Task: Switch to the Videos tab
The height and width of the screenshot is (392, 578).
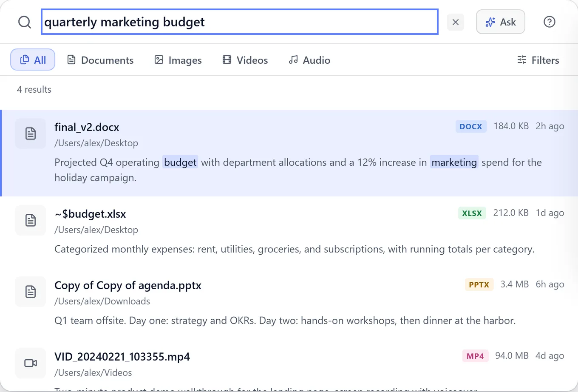Action: (245, 60)
